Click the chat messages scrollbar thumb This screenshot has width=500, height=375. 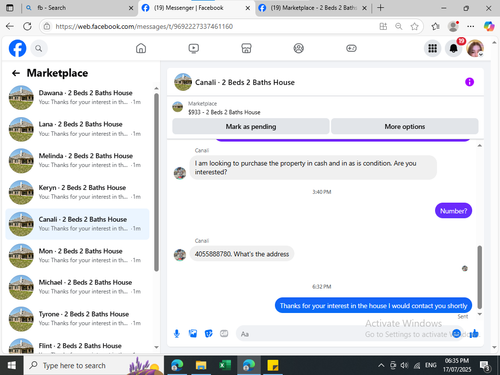coord(480,277)
